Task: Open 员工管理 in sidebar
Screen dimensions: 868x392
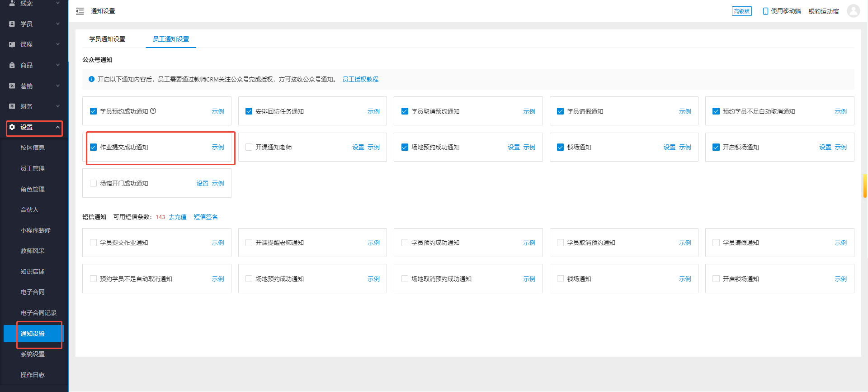Action: coord(33,168)
